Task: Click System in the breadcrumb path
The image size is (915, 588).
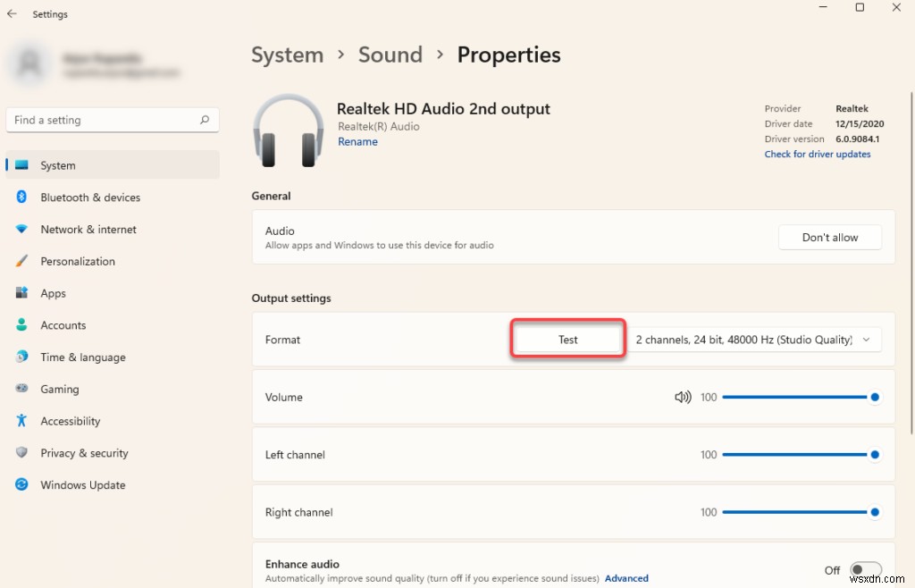Action: 288,55
